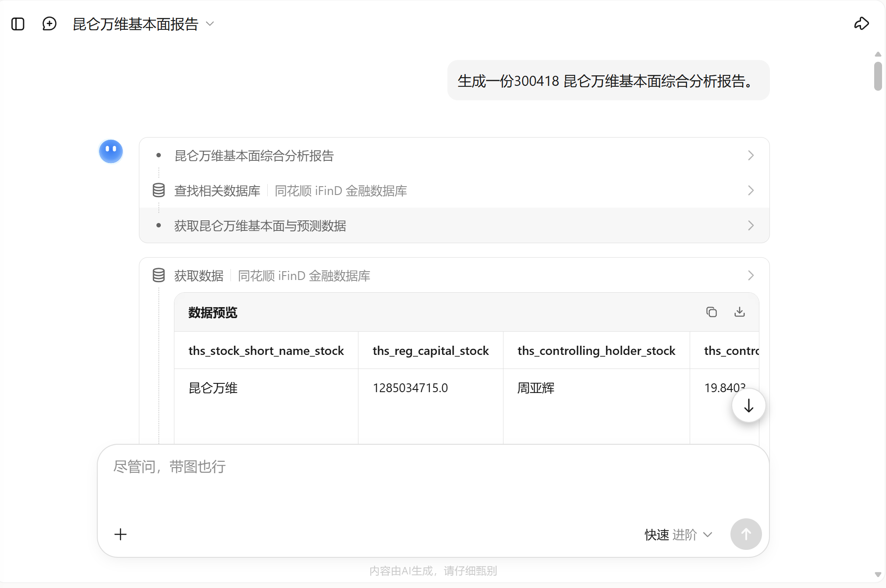
Task: Click database icon beside 获取数据
Action: (x=159, y=275)
